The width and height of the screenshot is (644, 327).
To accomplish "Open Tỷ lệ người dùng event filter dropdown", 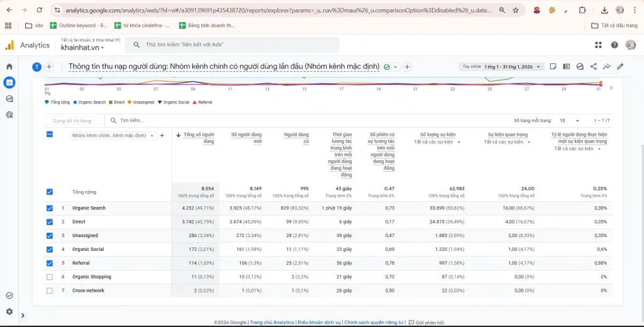I will click(x=577, y=148).
